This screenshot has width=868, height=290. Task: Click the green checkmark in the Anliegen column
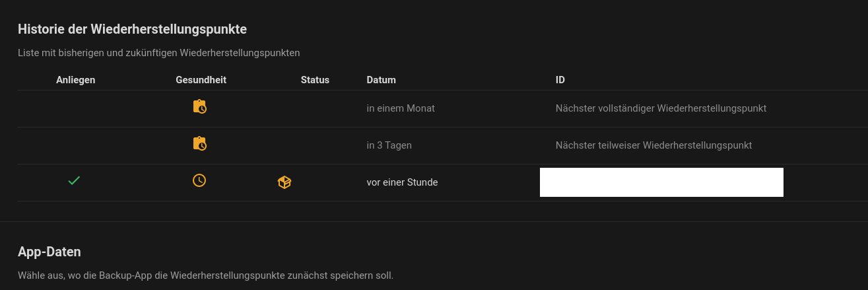75,180
